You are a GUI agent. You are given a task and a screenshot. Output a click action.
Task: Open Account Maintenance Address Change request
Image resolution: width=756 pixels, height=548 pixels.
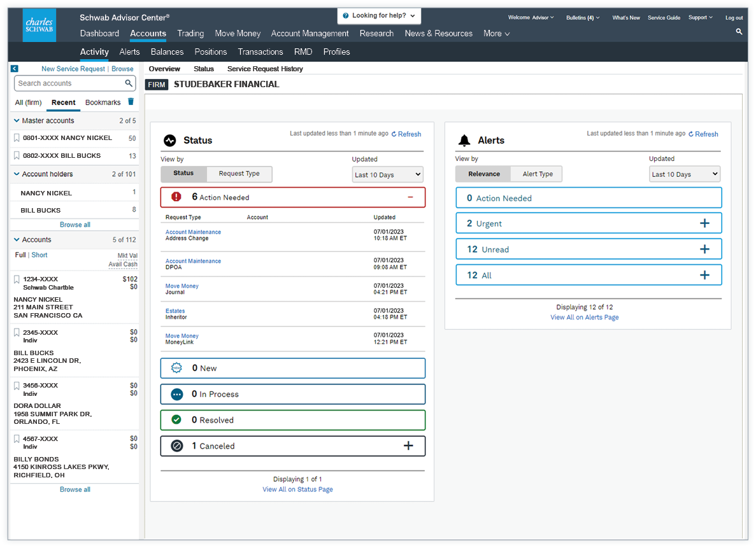click(193, 232)
